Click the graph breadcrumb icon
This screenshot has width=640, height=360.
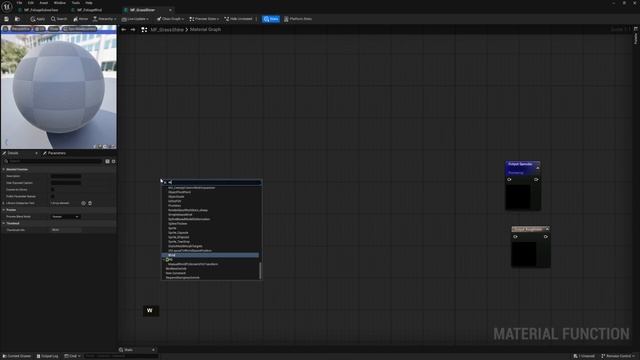pos(144,29)
